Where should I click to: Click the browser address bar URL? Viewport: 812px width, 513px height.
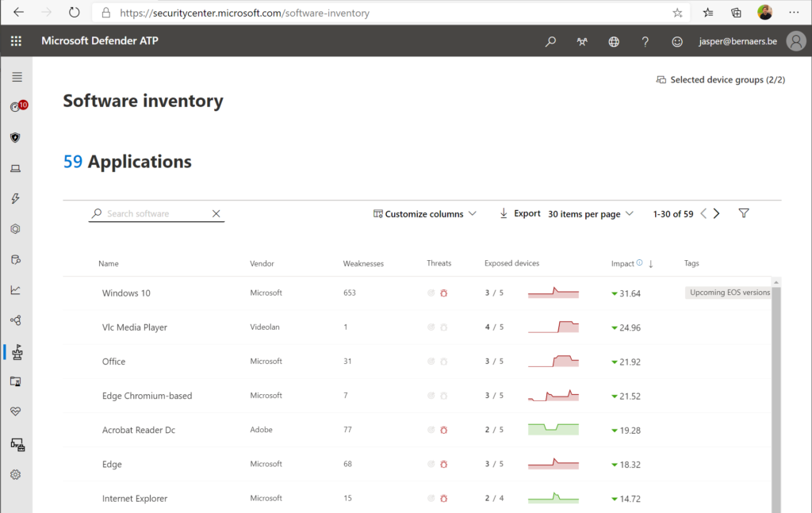click(x=244, y=13)
